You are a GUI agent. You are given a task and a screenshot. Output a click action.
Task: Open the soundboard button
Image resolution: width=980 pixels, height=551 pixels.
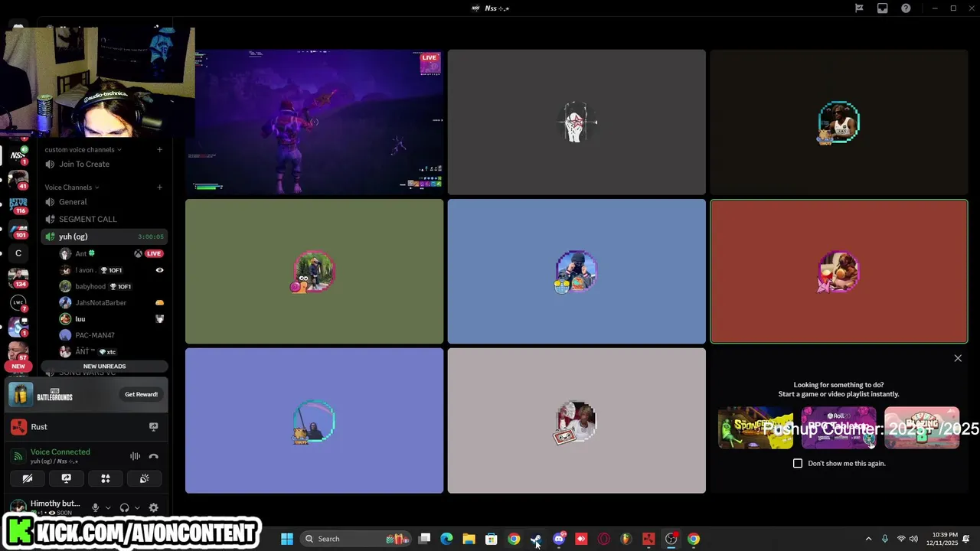tap(144, 478)
